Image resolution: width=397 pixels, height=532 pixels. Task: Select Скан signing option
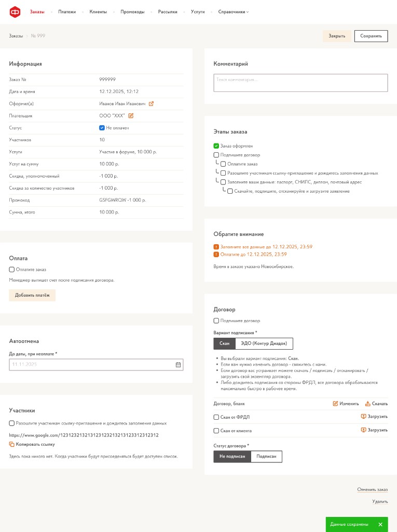(224, 343)
